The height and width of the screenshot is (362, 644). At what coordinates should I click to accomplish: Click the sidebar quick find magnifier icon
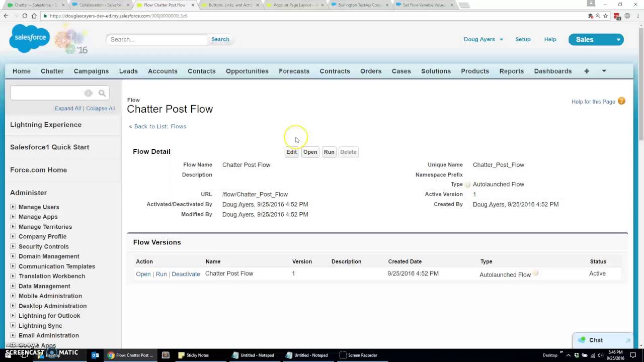tap(102, 93)
